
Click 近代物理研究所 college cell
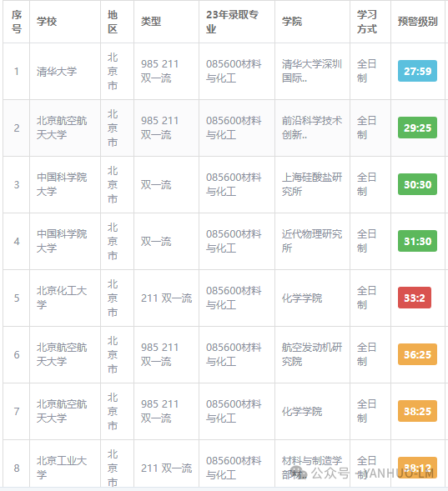click(x=312, y=241)
